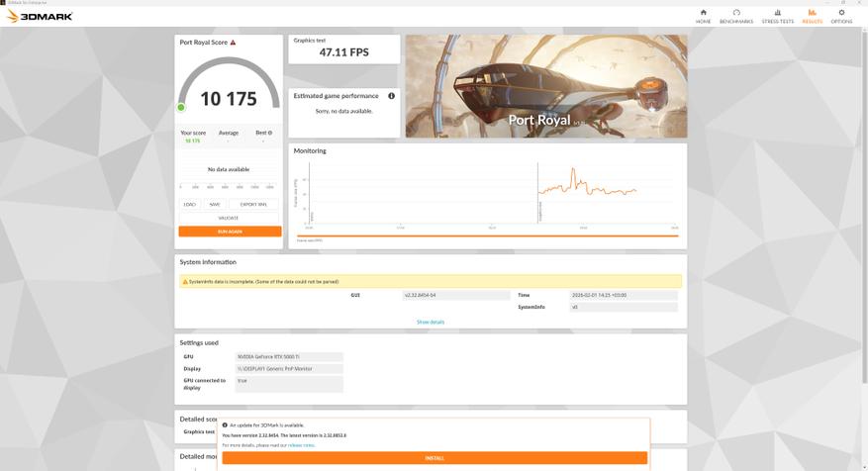Click the GPU name field
Image resolution: width=868 pixels, height=471 pixels.
coord(289,357)
